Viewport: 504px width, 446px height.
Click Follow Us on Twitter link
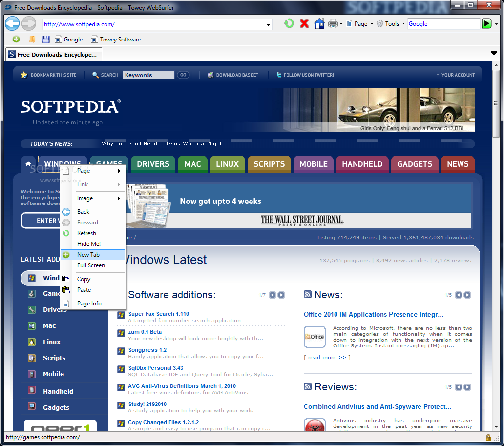(305, 75)
